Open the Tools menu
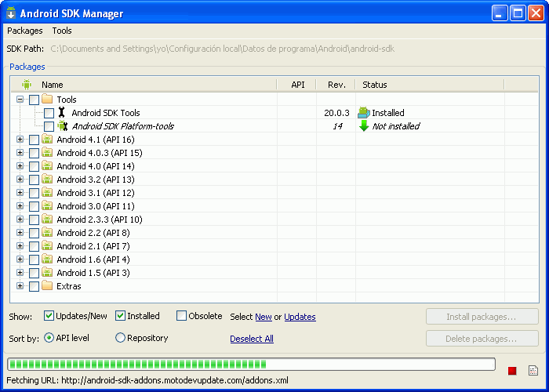 [62, 31]
